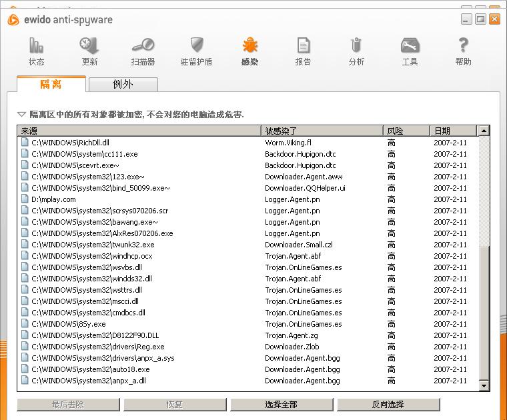Screen dimensions: 507x420
Task: Click the Worm.Viking.fl infection name
Action: [288, 143]
